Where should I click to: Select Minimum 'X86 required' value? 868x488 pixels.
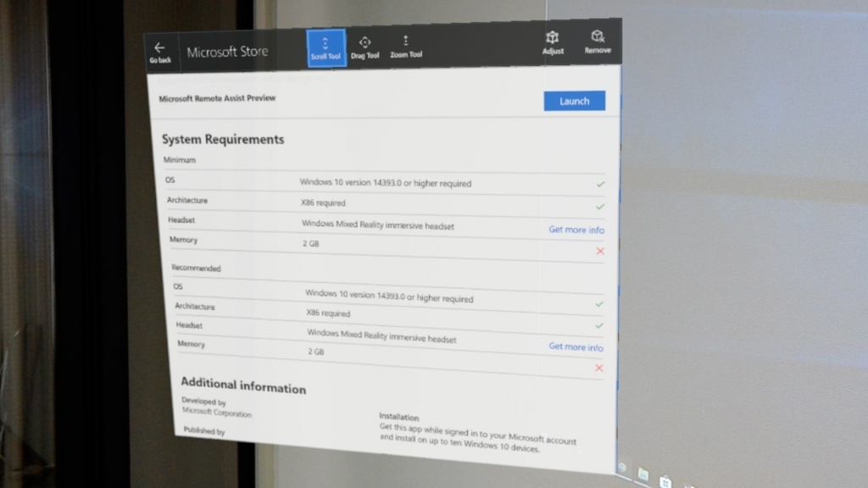(323, 203)
